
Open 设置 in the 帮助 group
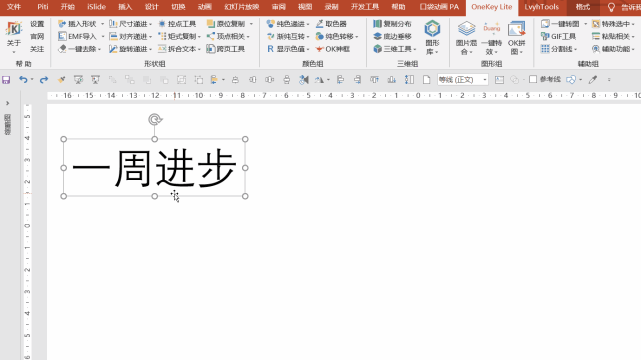(x=37, y=24)
